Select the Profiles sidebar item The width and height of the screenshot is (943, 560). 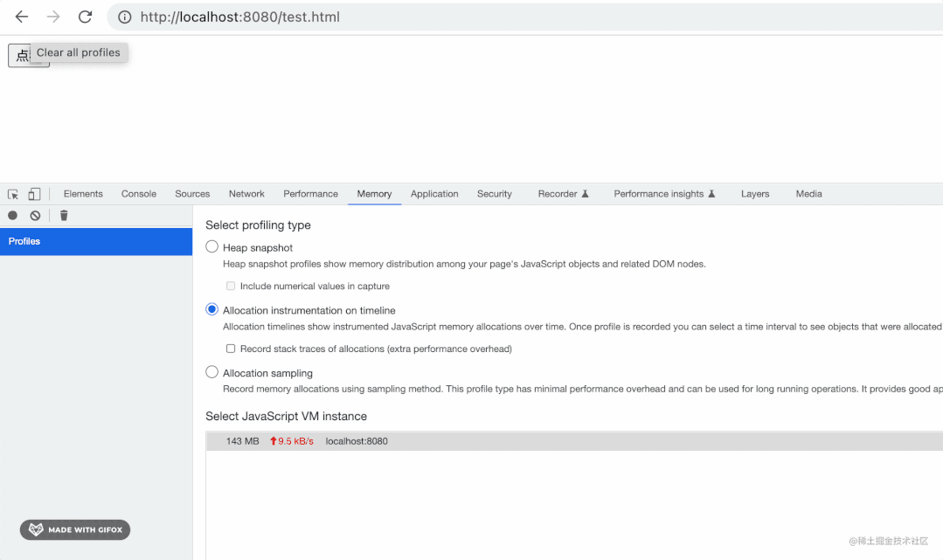[96, 241]
